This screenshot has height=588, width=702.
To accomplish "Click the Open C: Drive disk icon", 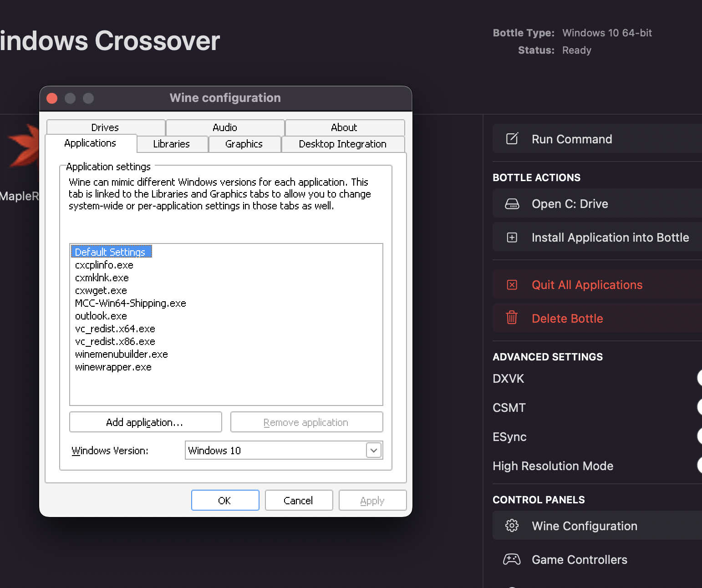I will (x=512, y=204).
